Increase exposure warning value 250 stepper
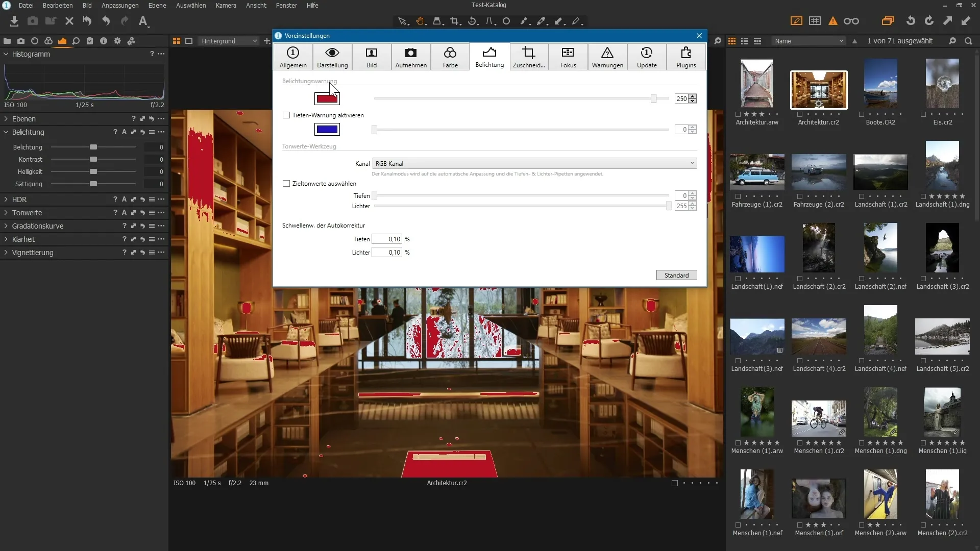 pos(693,96)
